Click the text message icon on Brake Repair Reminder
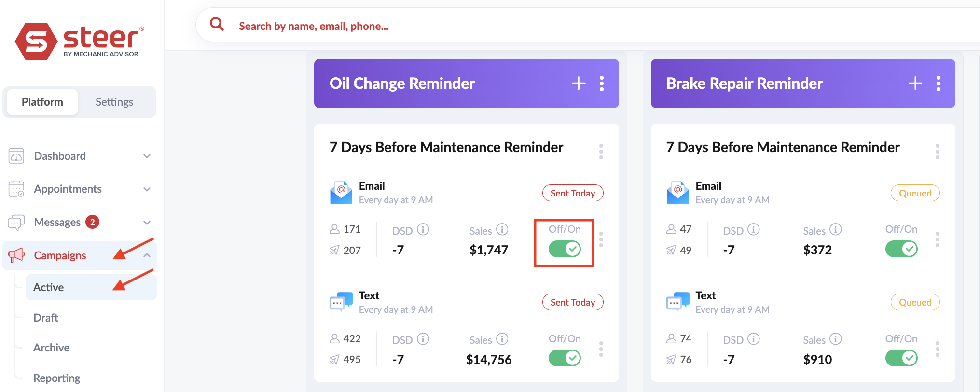This screenshot has height=392, width=980. pos(677,301)
